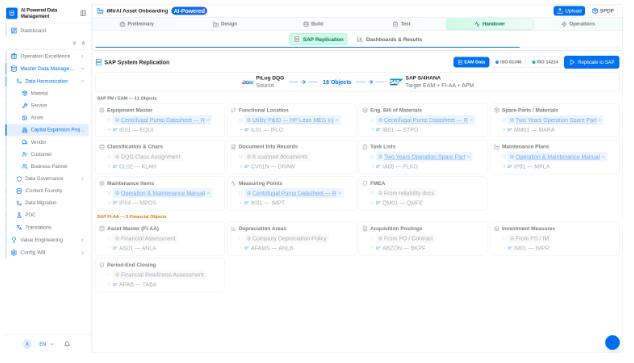Switch to the Operations phase tab

(x=578, y=24)
